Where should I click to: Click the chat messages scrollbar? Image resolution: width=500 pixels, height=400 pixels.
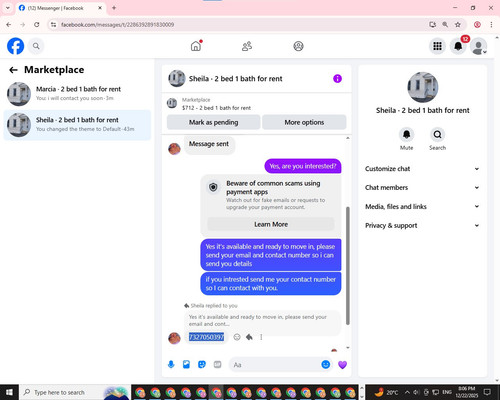348,265
